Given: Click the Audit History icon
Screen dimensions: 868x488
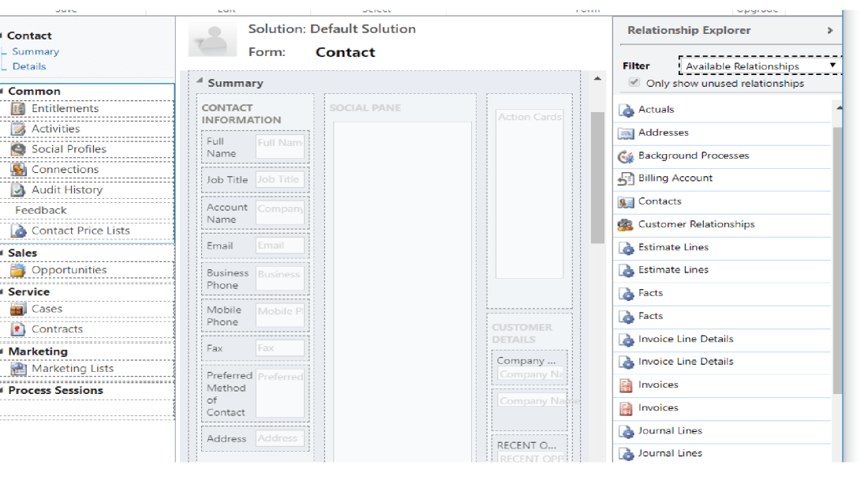Looking at the screenshot, I should point(17,190).
